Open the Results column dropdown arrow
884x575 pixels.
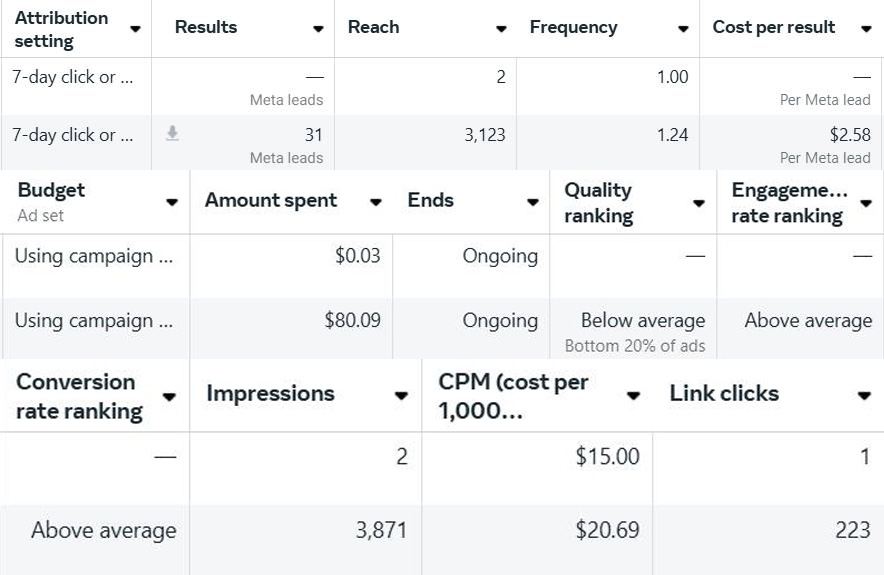[x=318, y=29]
